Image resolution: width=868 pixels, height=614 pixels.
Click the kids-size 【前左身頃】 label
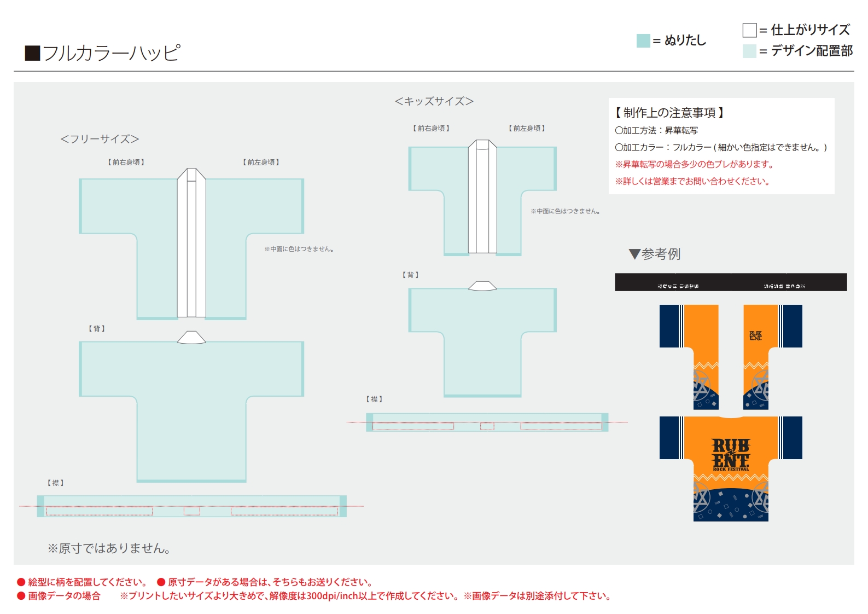coord(527,128)
